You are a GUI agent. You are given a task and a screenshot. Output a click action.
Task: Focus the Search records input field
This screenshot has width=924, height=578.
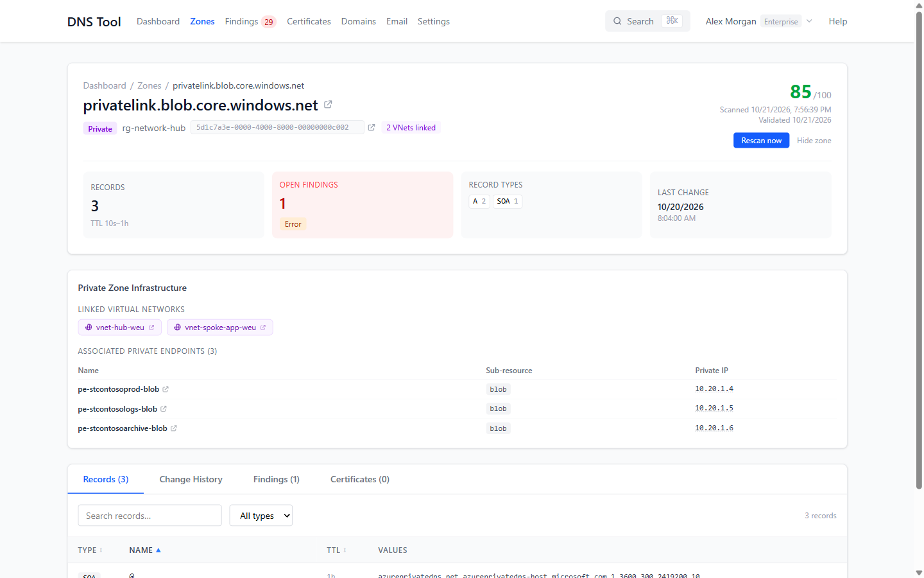(x=150, y=516)
